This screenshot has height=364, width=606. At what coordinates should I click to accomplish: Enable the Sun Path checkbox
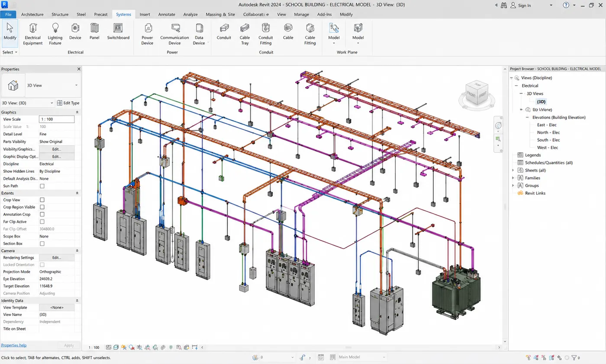coord(42,186)
